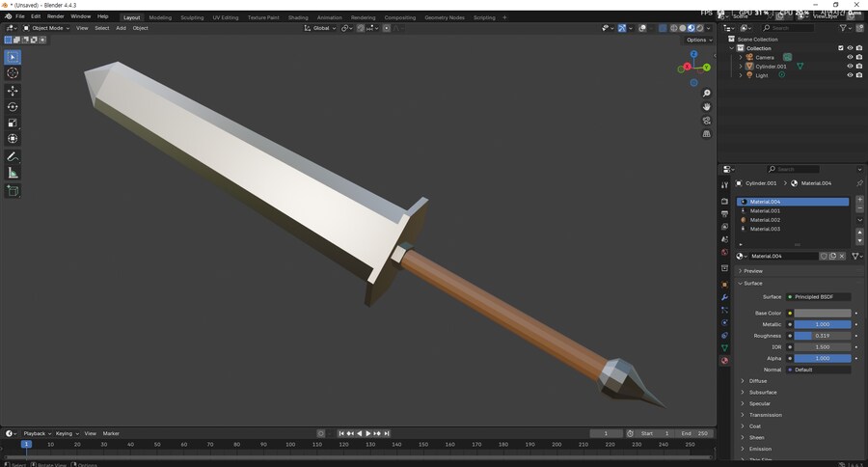868x467 pixels.
Task: Click the pan view hand icon
Action: coord(706,106)
